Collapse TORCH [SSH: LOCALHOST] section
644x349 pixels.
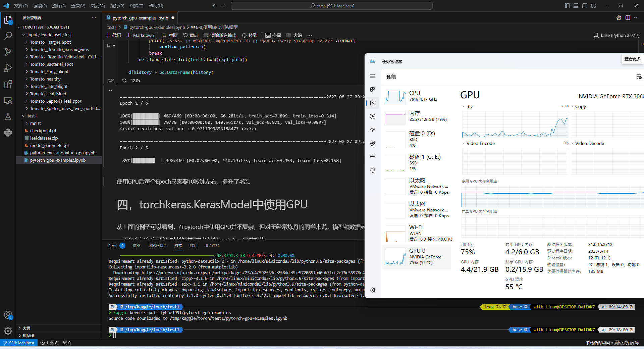[59, 27]
